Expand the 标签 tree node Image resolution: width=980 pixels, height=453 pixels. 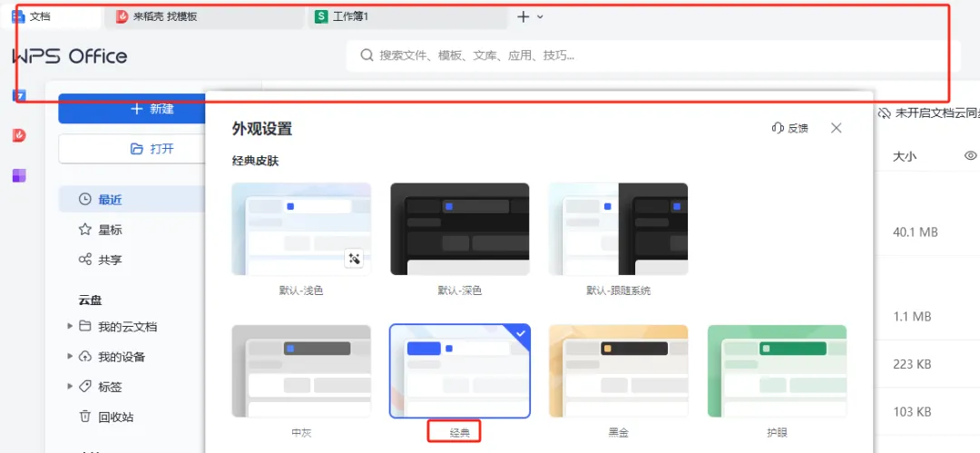tap(70, 386)
